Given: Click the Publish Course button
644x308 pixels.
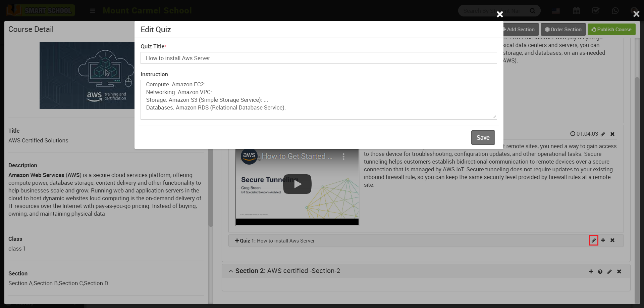Looking at the screenshot, I should pyautogui.click(x=611, y=30).
